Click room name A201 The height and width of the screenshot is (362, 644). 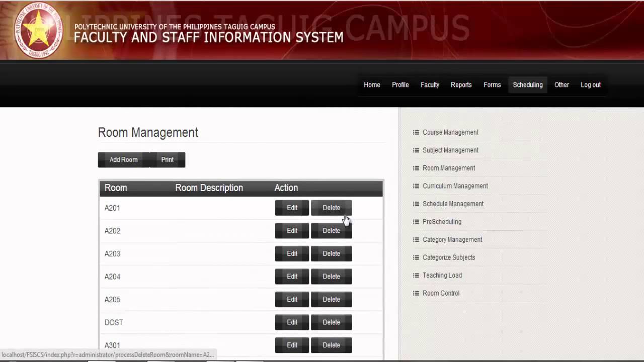[x=112, y=208]
